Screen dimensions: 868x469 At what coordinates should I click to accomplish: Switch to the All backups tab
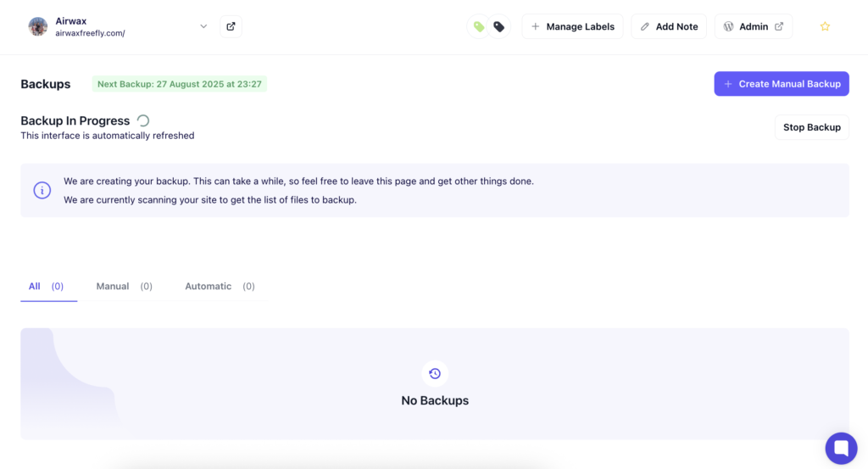[x=47, y=287]
